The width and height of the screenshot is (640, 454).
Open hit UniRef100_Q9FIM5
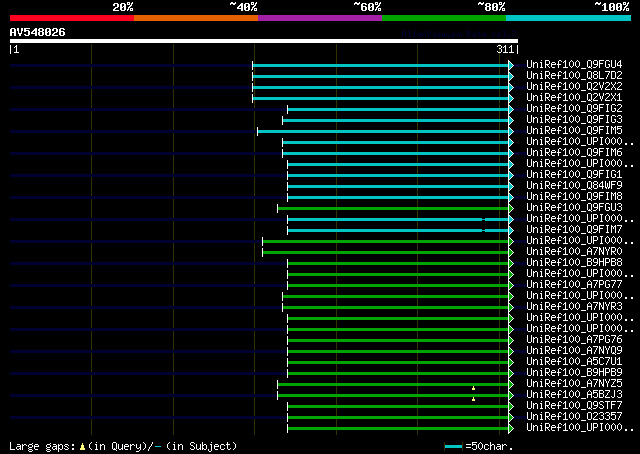[x=574, y=130]
